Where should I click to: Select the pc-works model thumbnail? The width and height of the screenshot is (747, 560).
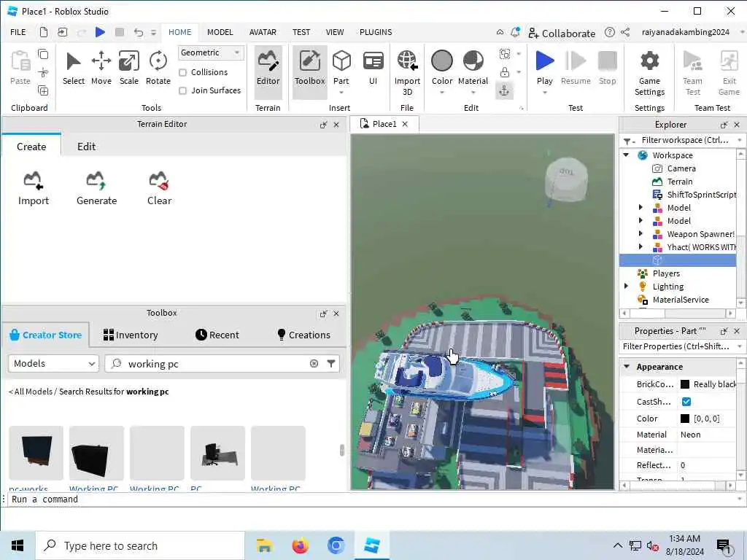(36, 453)
